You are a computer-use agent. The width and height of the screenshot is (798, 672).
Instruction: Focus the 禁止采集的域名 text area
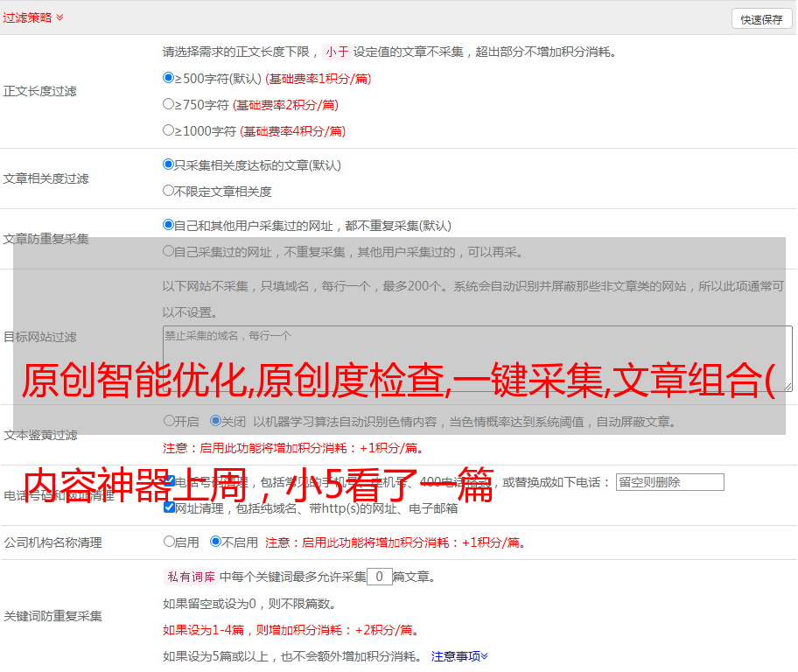click(477, 359)
